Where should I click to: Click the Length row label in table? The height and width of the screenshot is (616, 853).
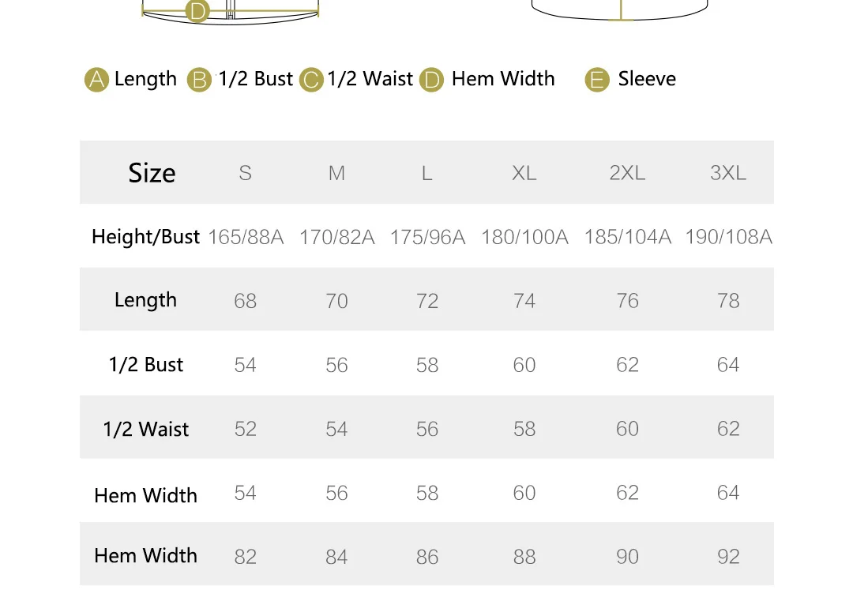146,300
